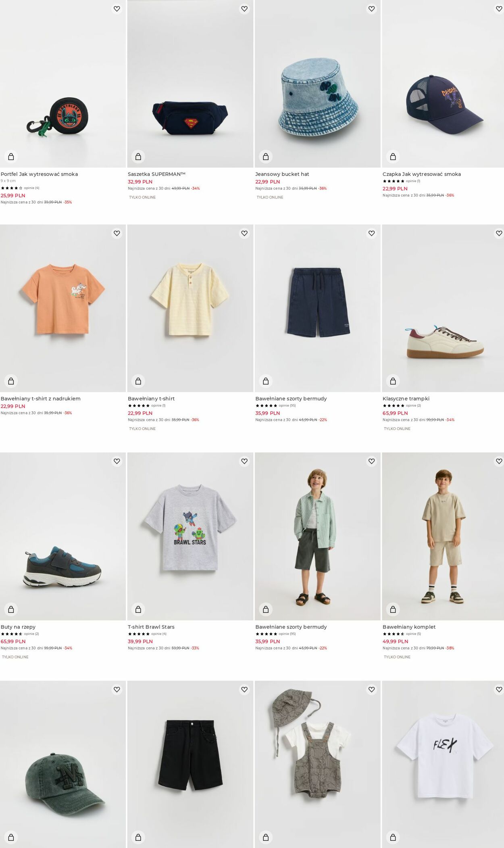Add Buty na rzepy shoes to bag

(x=11, y=609)
